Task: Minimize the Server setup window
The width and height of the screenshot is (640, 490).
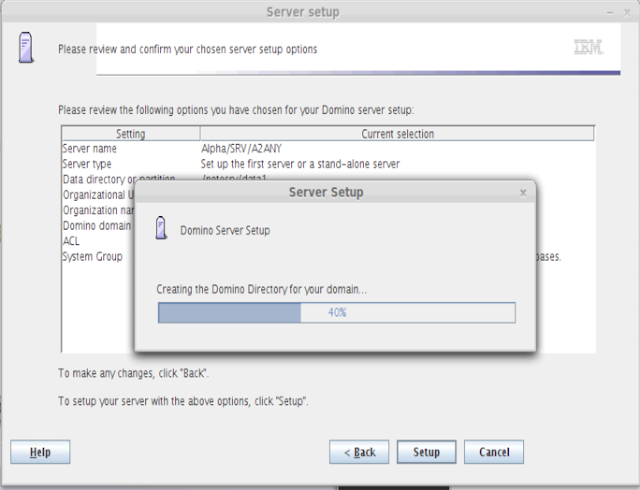Action: coord(610,13)
